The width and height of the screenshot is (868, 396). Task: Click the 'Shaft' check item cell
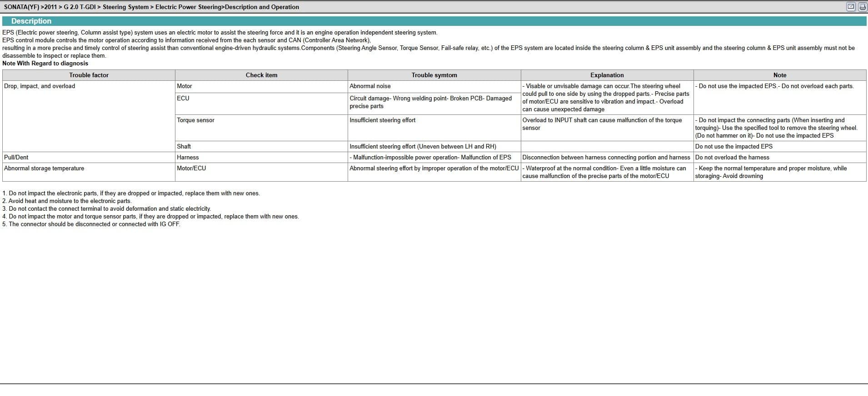click(184, 147)
